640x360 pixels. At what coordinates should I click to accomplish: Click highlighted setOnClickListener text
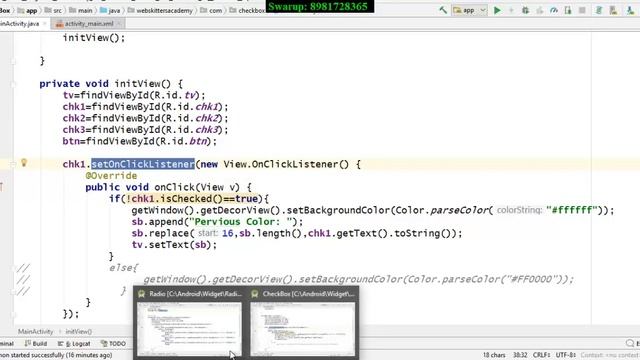143,164
